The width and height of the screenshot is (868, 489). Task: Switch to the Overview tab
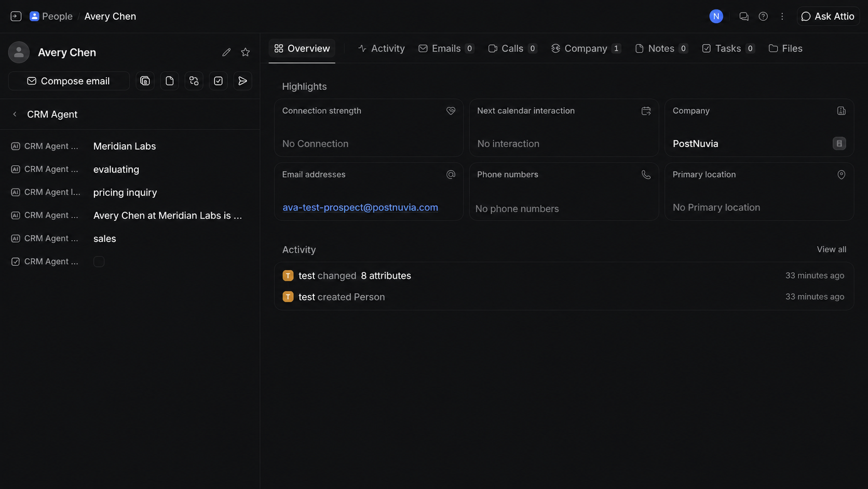point(302,48)
